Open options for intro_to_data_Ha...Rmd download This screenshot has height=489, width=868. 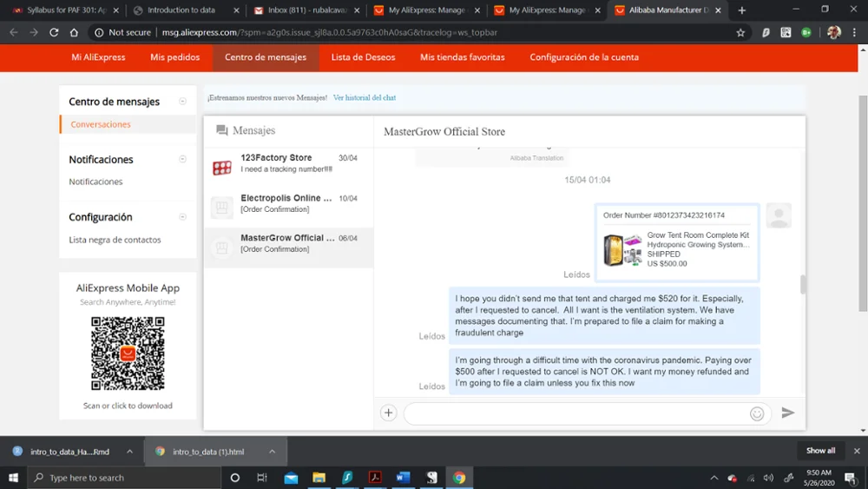coord(129,452)
